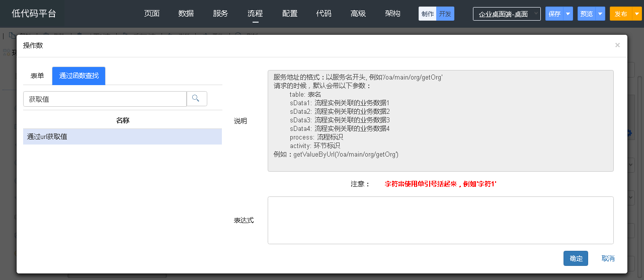Click the 取消 link
644x280 pixels.
pos(608,258)
